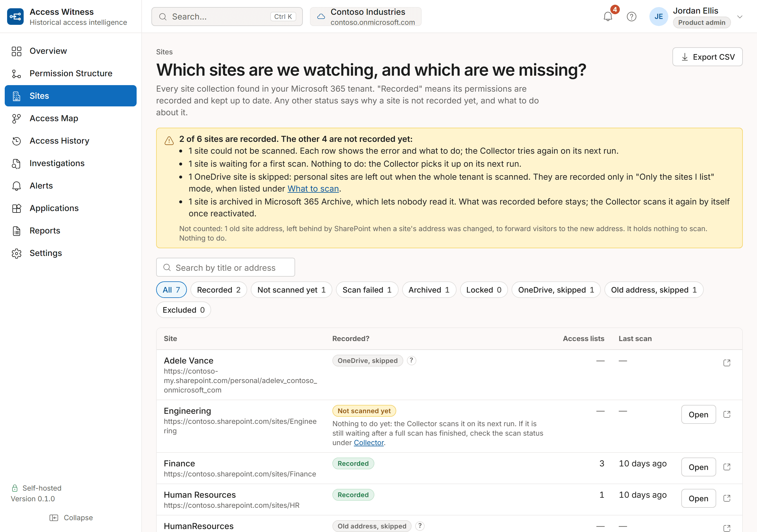Filter by Old address, skipped

[654, 290]
